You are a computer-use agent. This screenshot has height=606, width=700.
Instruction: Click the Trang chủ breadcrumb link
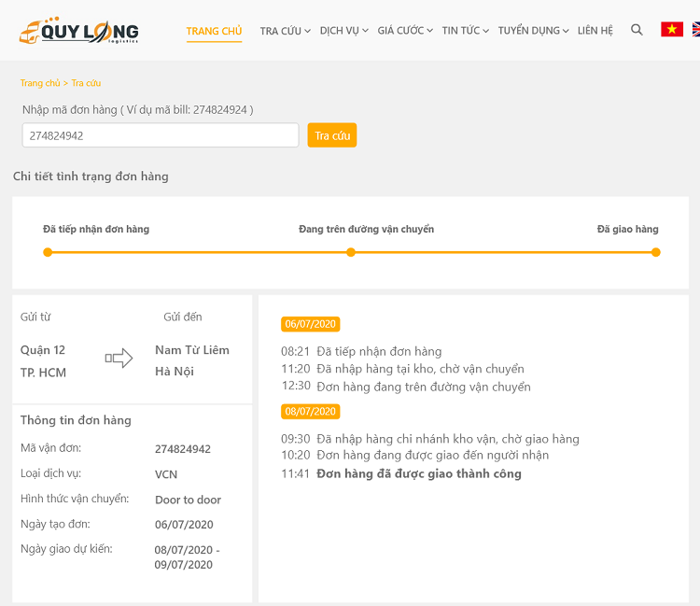click(x=40, y=83)
